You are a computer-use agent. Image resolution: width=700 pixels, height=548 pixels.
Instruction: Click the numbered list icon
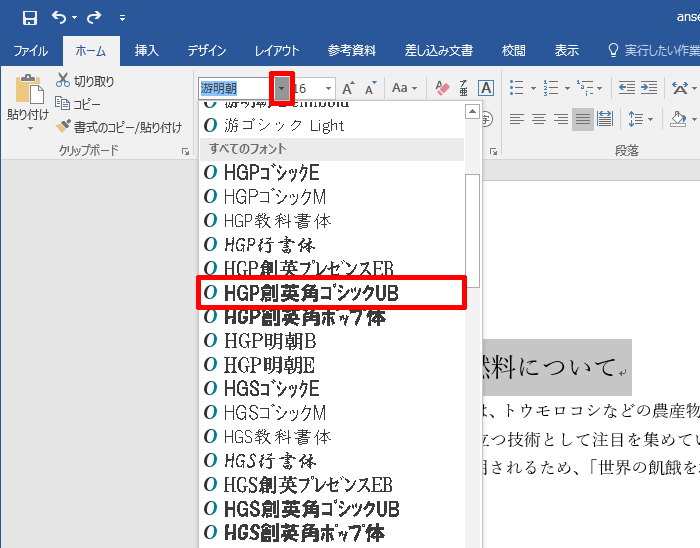coord(551,88)
